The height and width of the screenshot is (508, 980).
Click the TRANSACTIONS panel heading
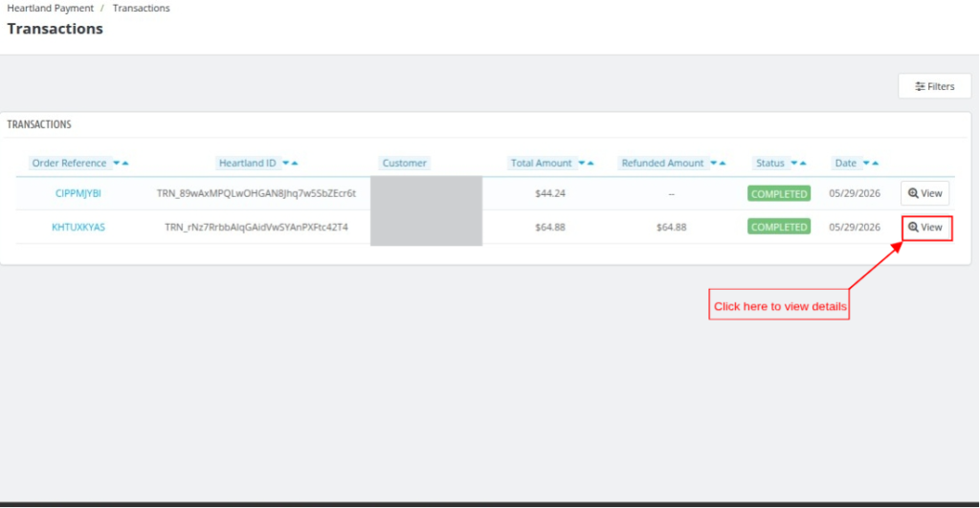39,124
